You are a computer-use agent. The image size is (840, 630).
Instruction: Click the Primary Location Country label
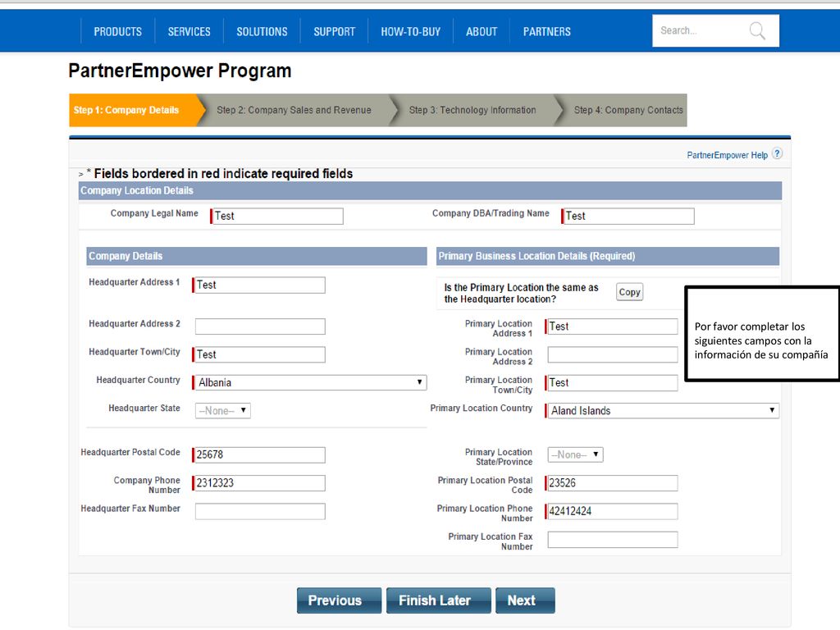pyautogui.click(x=481, y=409)
